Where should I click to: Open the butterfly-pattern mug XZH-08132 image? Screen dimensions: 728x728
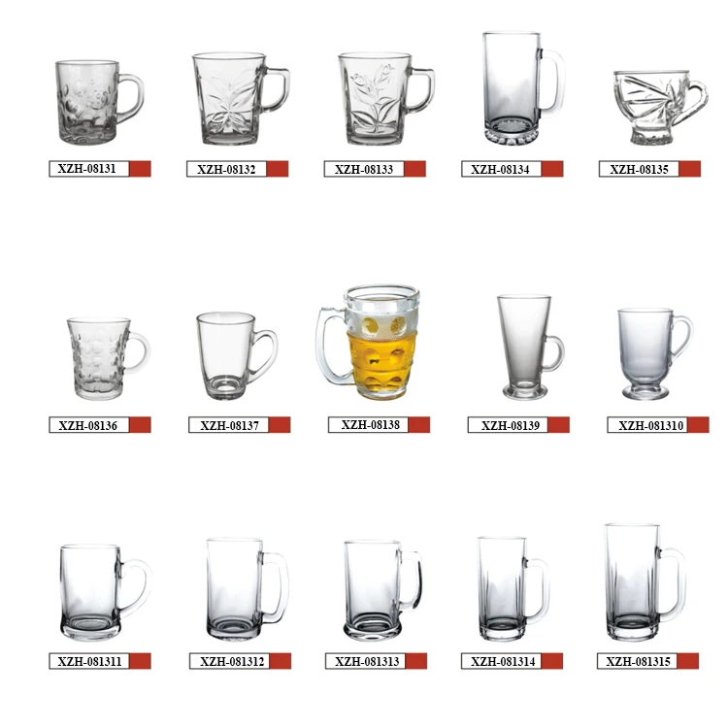coord(241,98)
